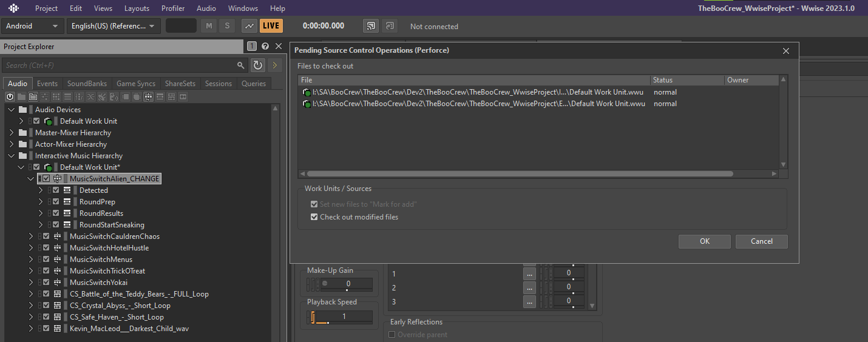The height and width of the screenshot is (342, 868).
Task: Toggle the inclusion checkbox for RoundPrep
Action: pyautogui.click(x=56, y=202)
